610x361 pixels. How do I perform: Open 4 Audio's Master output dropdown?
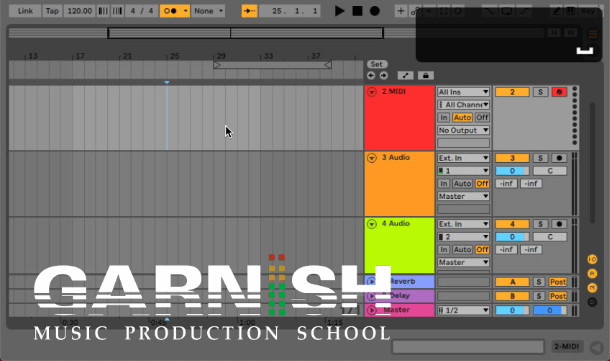(463, 263)
